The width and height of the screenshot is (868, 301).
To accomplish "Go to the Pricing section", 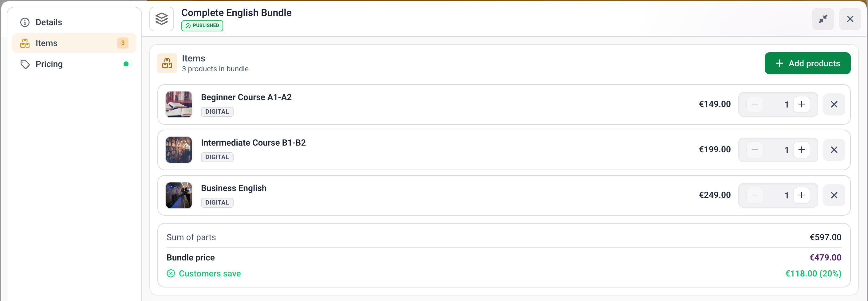I will [74, 64].
